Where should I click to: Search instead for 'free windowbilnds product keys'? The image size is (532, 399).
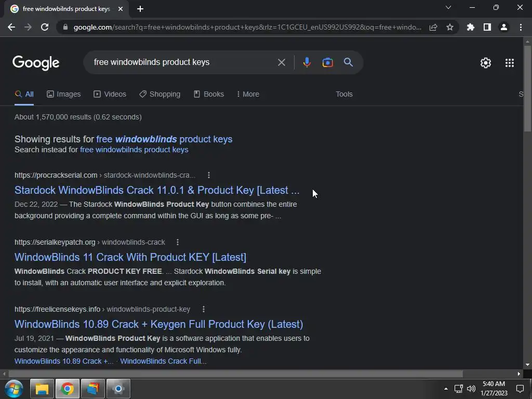(x=134, y=150)
